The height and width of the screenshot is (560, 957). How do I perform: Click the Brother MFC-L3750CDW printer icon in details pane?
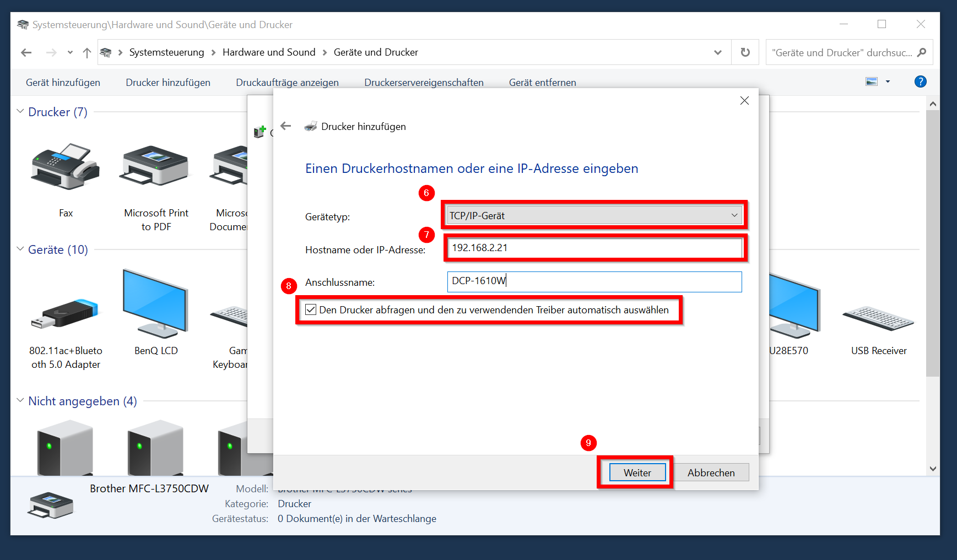click(x=50, y=505)
